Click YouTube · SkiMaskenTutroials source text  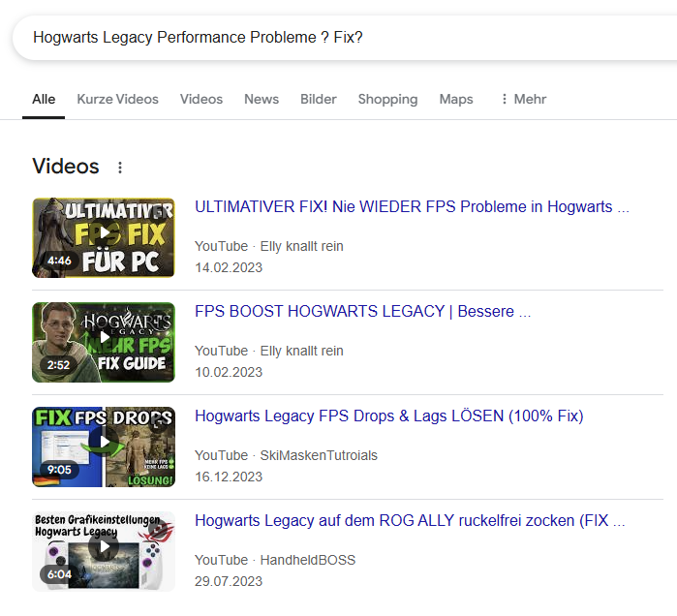pyautogui.click(x=286, y=455)
